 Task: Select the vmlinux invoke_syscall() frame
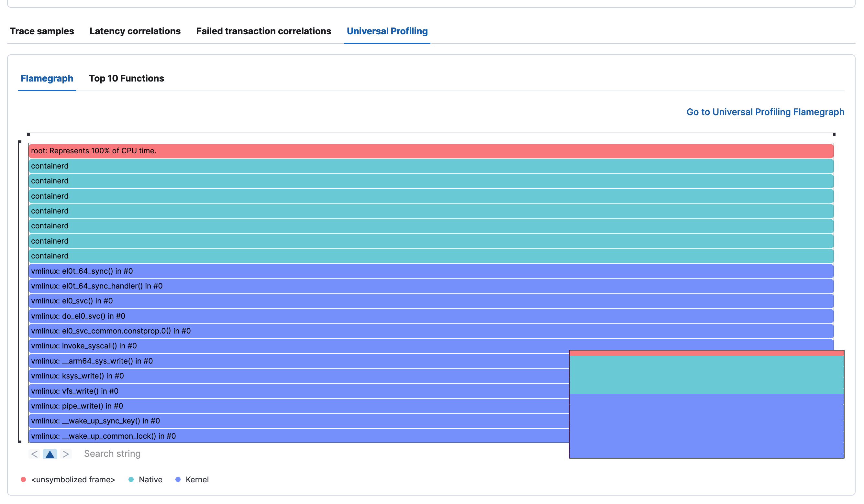tap(431, 346)
